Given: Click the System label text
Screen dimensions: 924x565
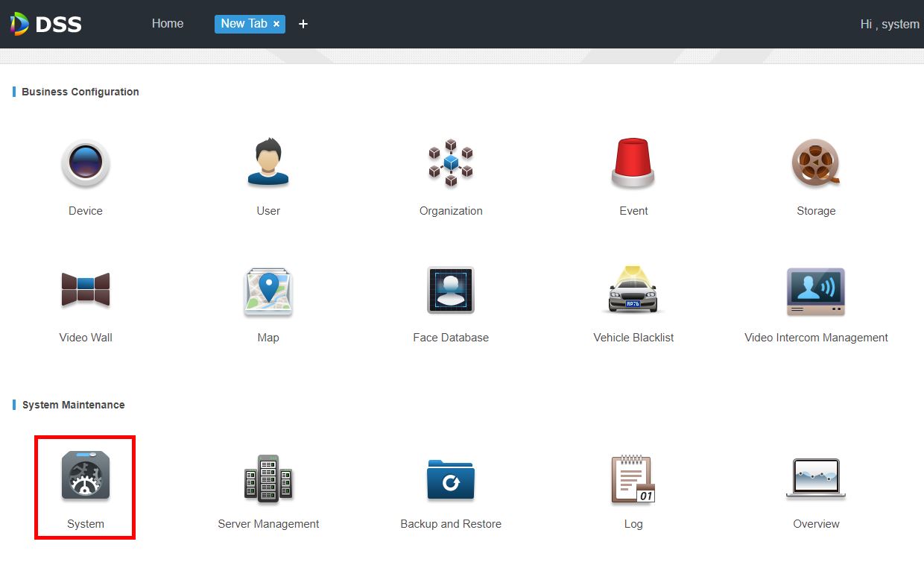Looking at the screenshot, I should coord(86,524).
